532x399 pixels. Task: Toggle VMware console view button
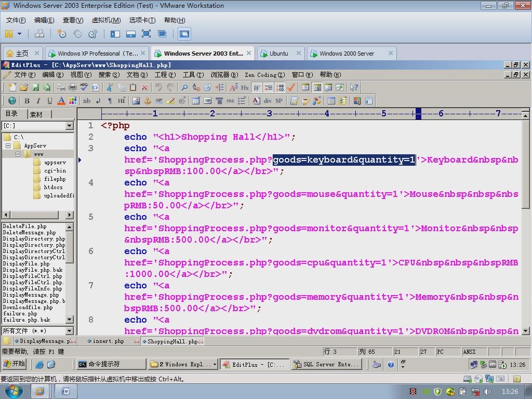(184, 34)
